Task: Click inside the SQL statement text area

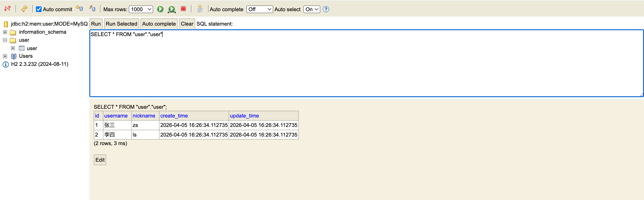Action: (x=366, y=63)
